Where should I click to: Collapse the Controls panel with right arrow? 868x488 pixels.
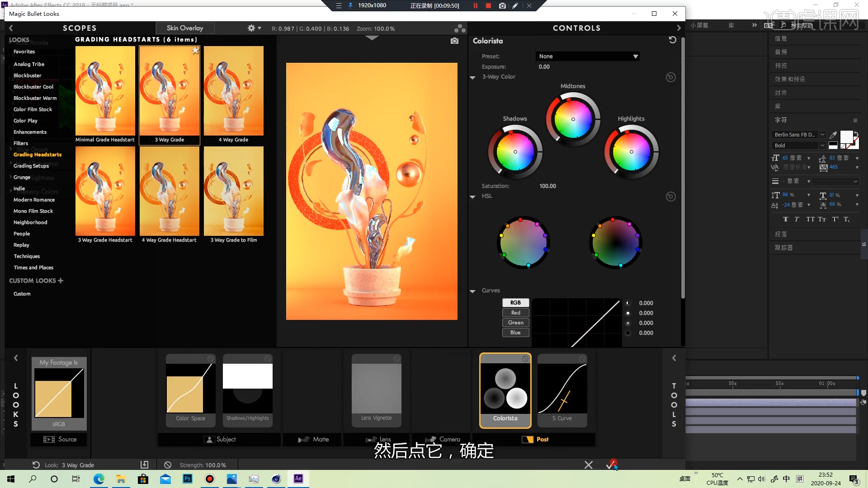[x=679, y=28]
